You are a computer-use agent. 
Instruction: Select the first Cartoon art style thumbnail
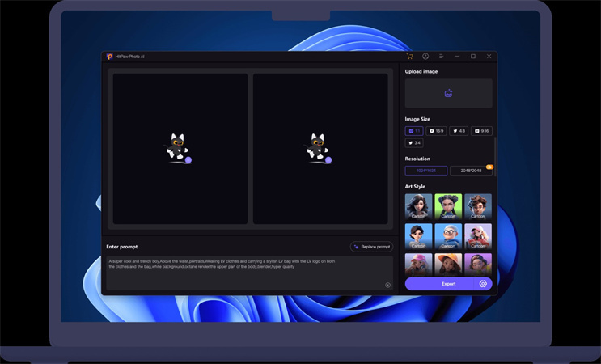click(x=418, y=206)
